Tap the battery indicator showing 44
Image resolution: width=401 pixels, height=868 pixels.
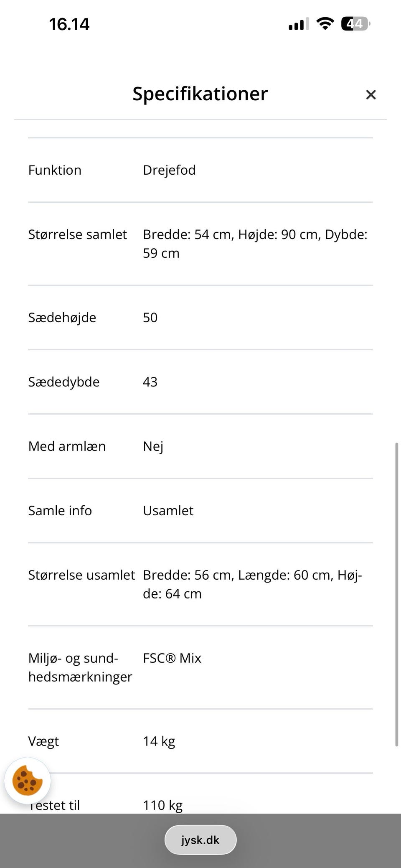click(x=355, y=24)
